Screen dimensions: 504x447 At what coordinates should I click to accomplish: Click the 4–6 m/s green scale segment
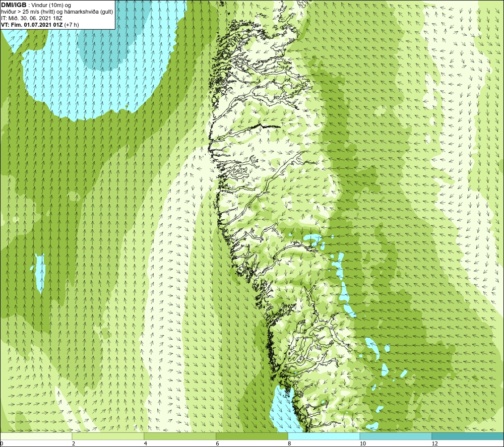[x=180, y=436]
